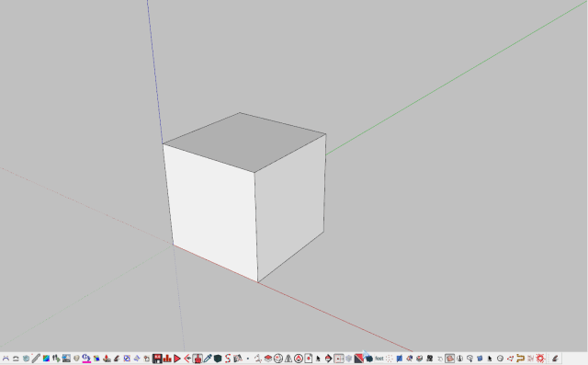This screenshot has height=365, width=588.
Task: Click the feet units label in toolbar
Action: point(379,359)
